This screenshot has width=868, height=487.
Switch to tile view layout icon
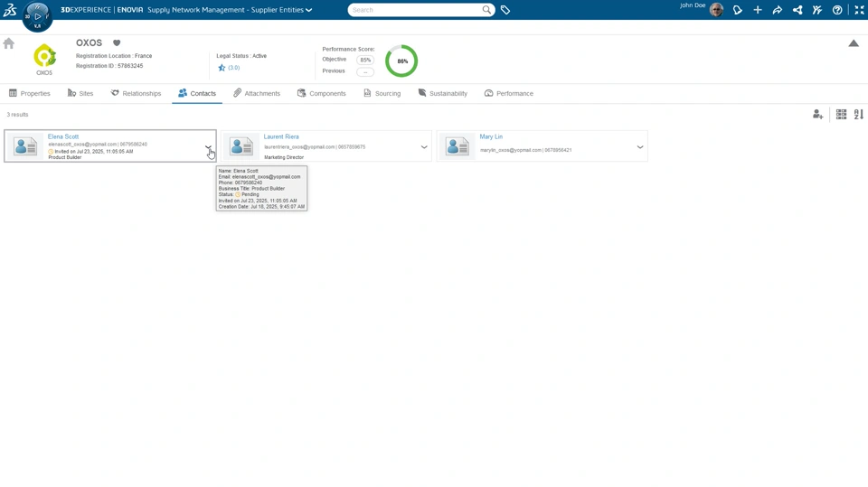click(x=841, y=115)
